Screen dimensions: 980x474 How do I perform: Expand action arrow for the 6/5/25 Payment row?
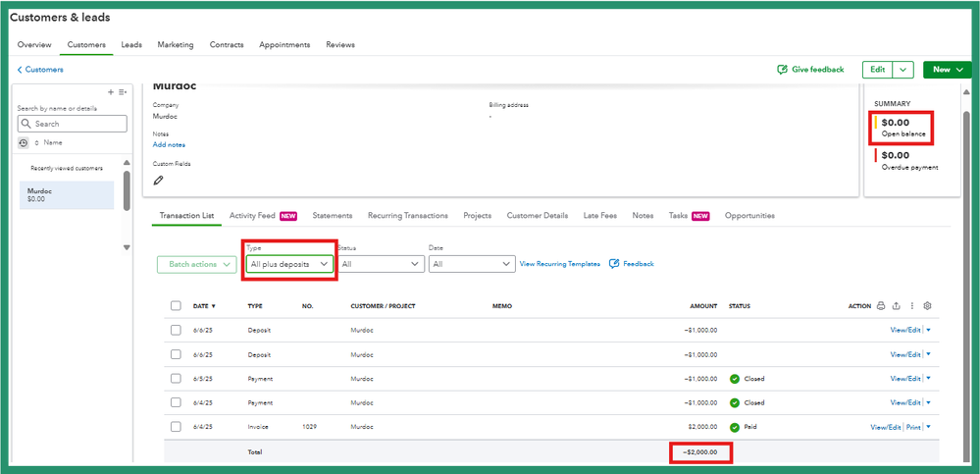click(928, 379)
